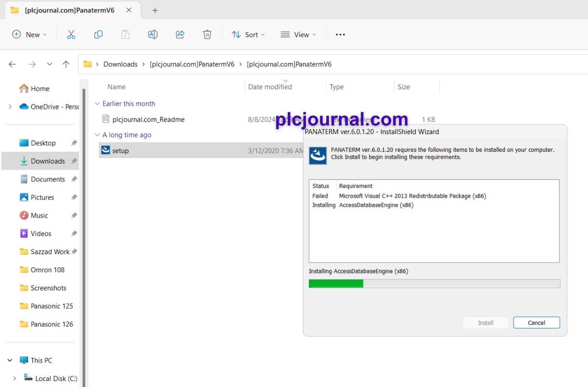The height and width of the screenshot is (387, 588).
Task: Click Downloads in the address bar breadcrumb
Action: click(120, 64)
